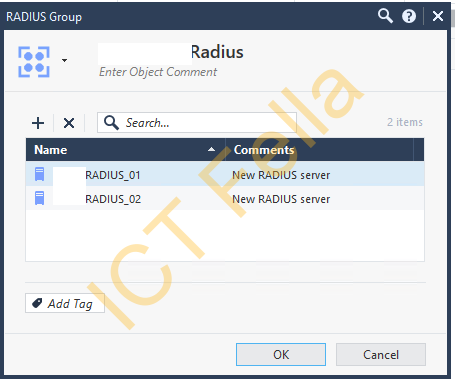This screenshot has width=455, height=381.
Task: Select the RADIUS_01 row
Action: click(x=225, y=175)
